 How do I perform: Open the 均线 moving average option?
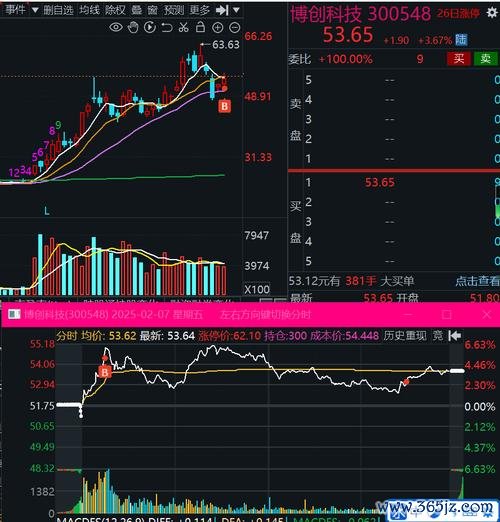click(x=89, y=10)
